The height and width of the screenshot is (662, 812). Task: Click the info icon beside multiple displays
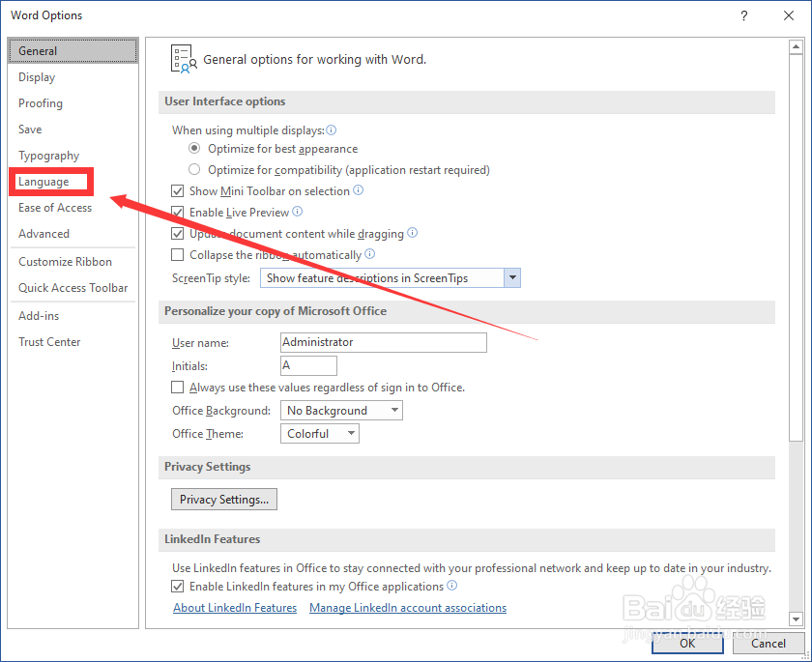coord(332,130)
